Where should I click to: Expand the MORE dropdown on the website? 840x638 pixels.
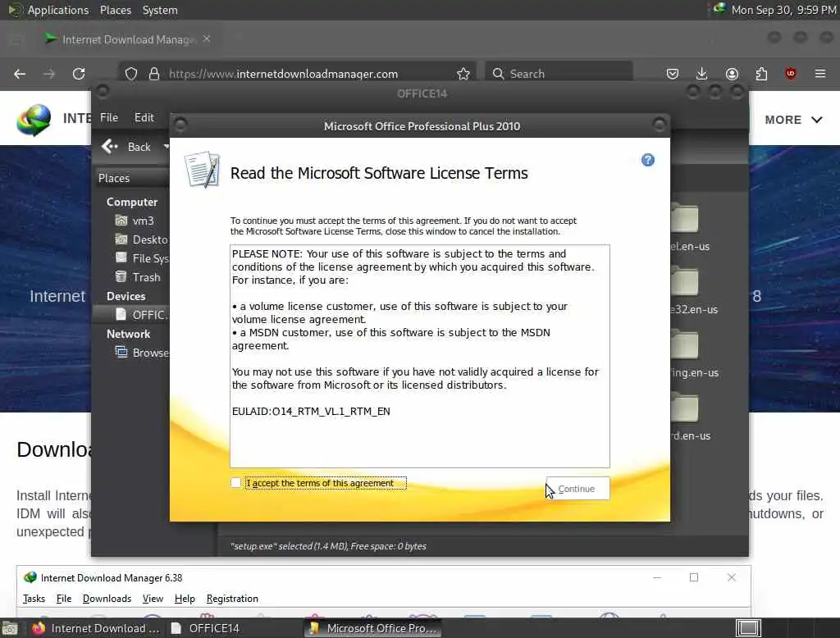pos(793,120)
